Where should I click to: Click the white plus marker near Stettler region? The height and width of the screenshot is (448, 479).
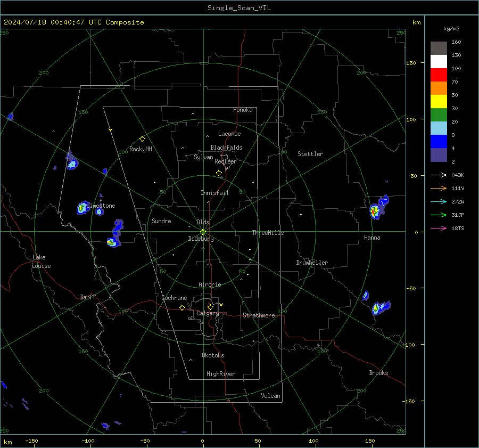pos(301,214)
